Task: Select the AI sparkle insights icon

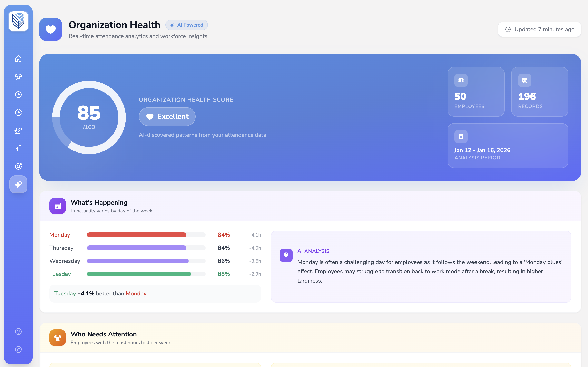Action: (x=18, y=185)
